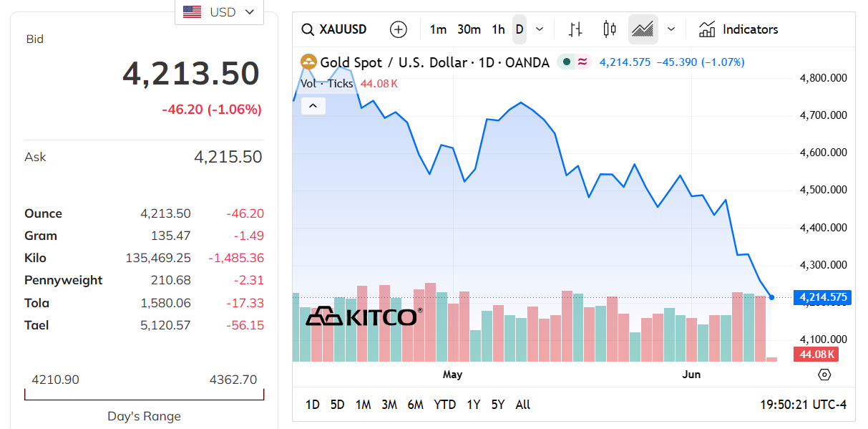Click the compare or add symbol plus icon
This screenshot has width=868, height=429.
click(399, 29)
